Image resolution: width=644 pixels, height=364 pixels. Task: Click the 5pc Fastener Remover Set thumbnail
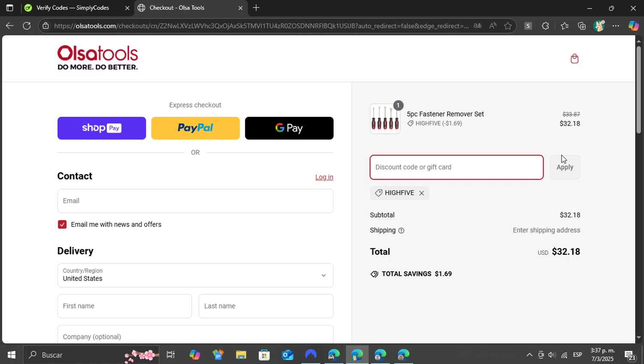pyautogui.click(x=385, y=119)
